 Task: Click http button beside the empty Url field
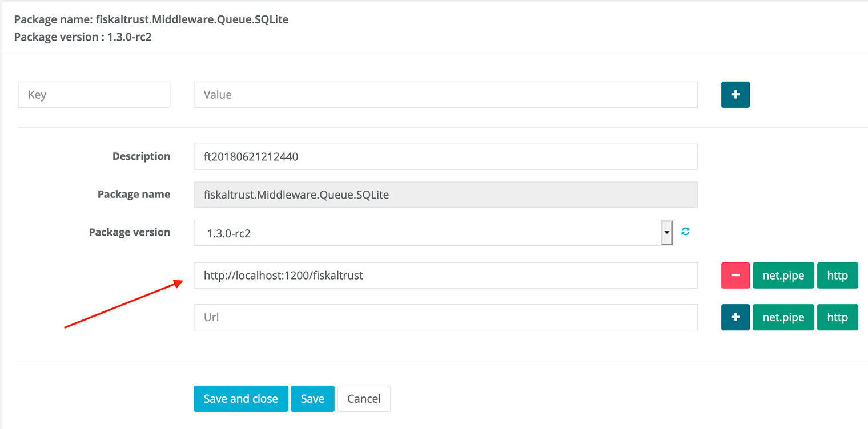837,317
